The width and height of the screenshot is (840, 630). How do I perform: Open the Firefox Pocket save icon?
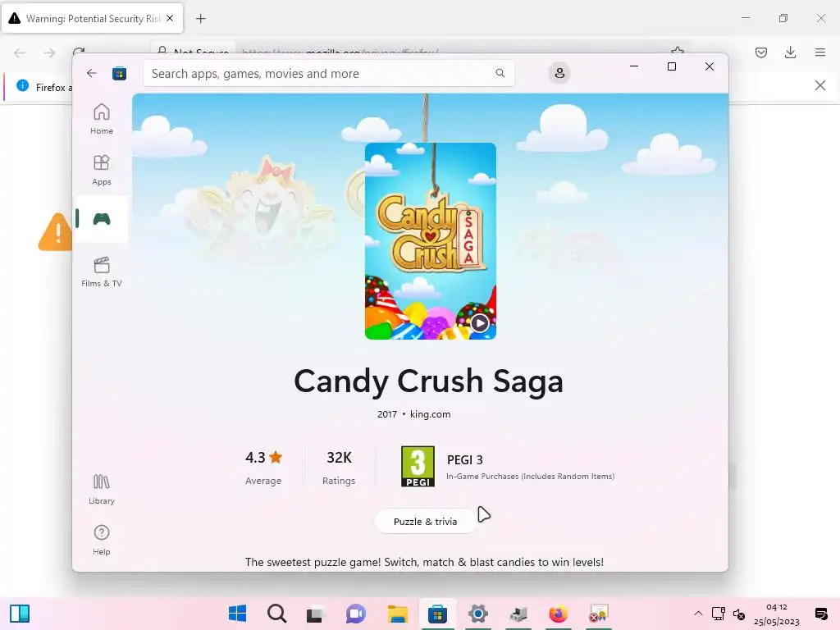pos(761,52)
